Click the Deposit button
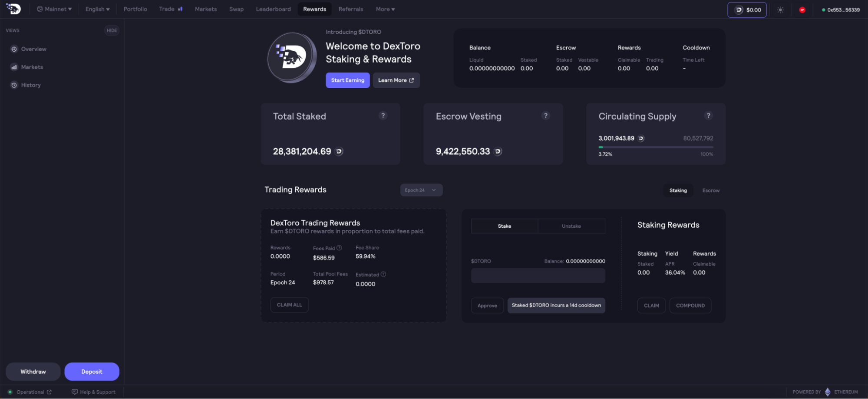The image size is (868, 399). pyautogui.click(x=92, y=372)
